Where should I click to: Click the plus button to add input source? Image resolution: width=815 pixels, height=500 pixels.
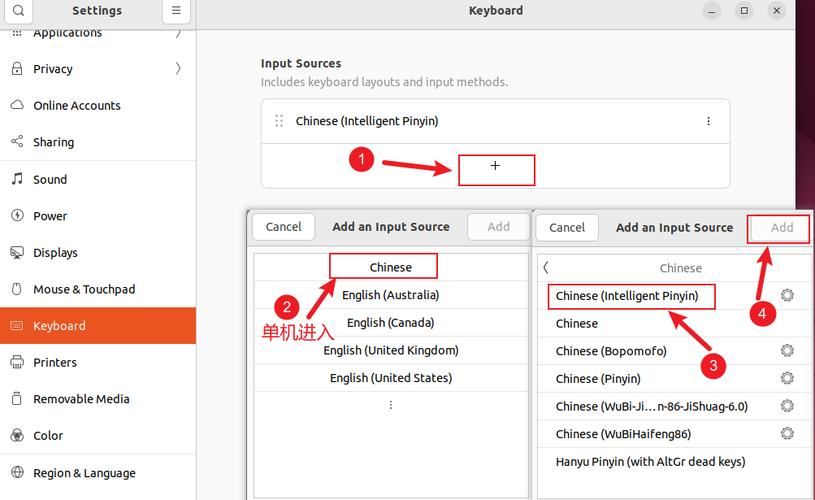(495, 166)
